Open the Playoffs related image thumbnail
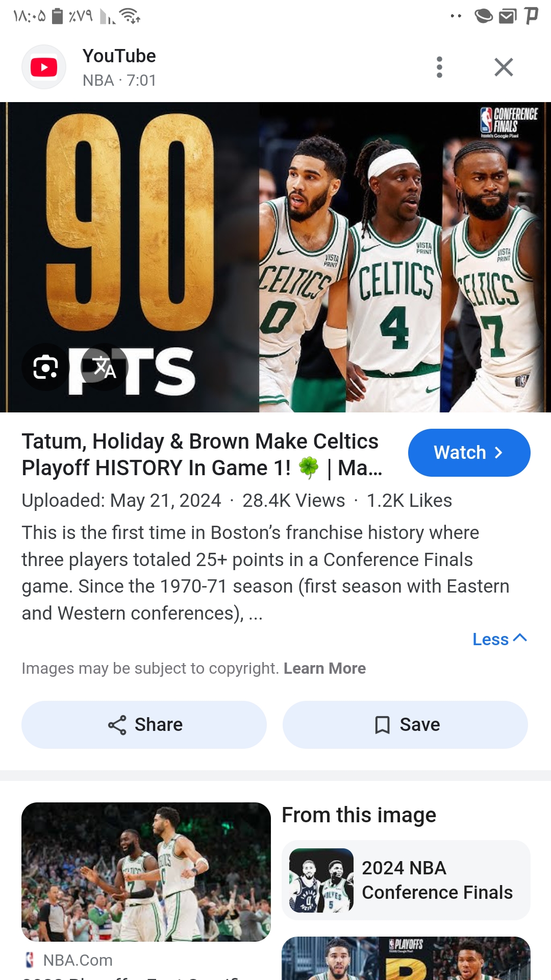 (406, 958)
